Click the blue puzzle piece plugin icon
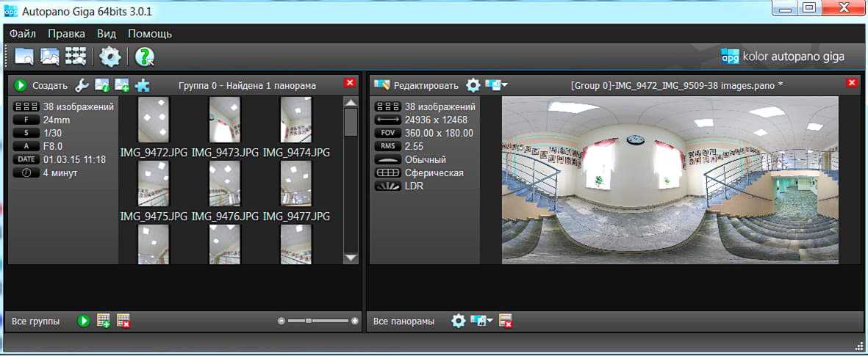This screenshot has height=356, width=868. click(x=142, y=85)
